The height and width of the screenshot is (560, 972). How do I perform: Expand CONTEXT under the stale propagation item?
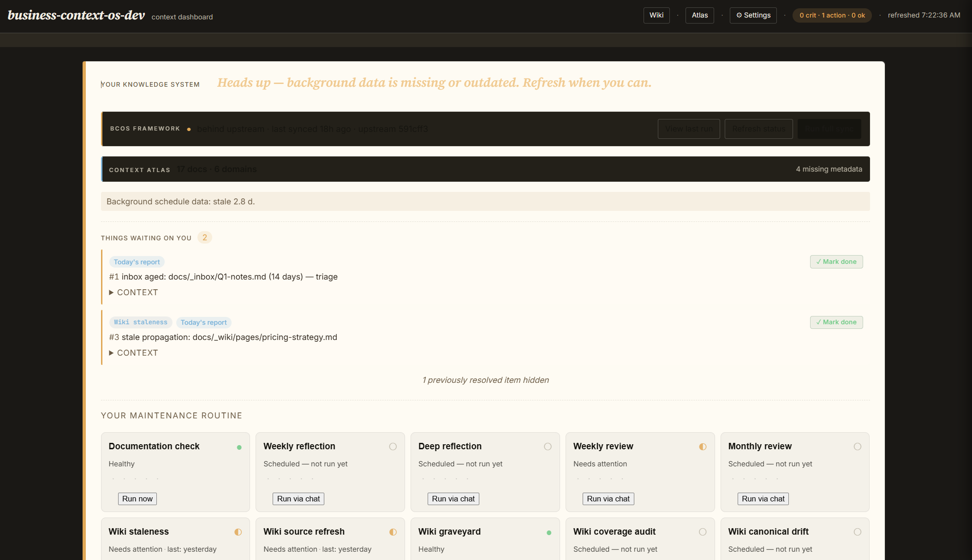pos(133,353)
